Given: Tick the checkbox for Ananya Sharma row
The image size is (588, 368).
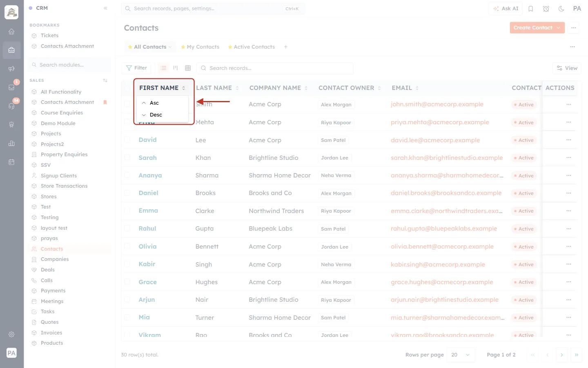Looking at the screenshot, I should 127,175.
